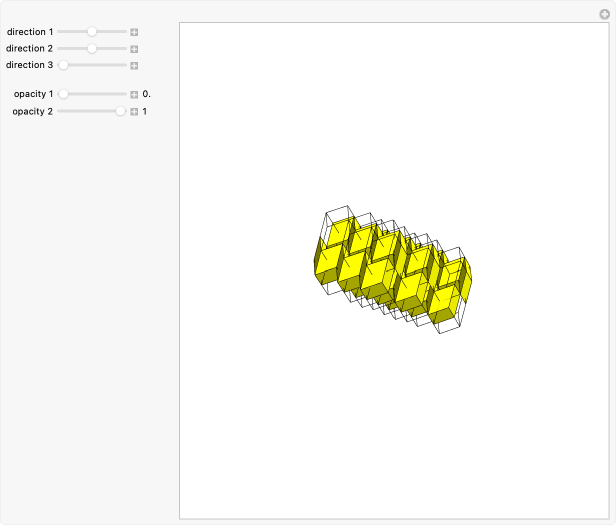Click the left end of opacity 2 track

coord(60,111)
